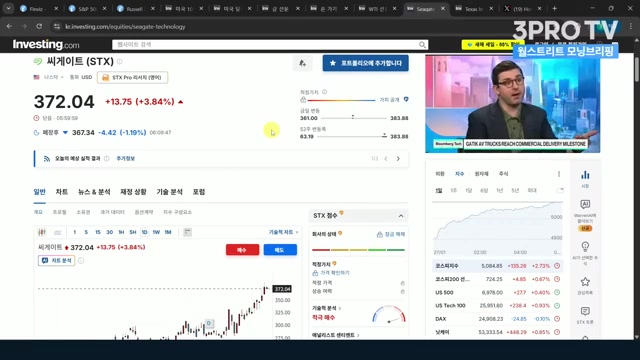Switch to the 재정 상황 tab
Image resolution: width=640 pixels, height=360 pixels.
(133, 192)
